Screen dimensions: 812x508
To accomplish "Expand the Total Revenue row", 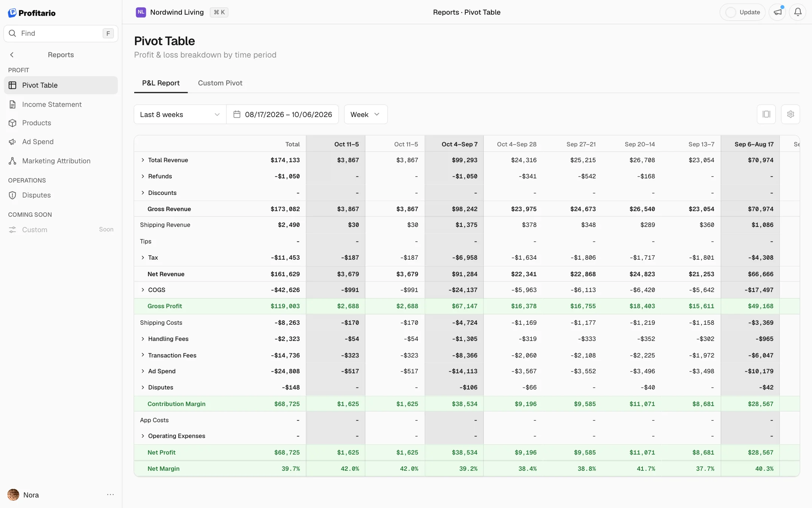I will pyautogui.click(x=143, y=160).
